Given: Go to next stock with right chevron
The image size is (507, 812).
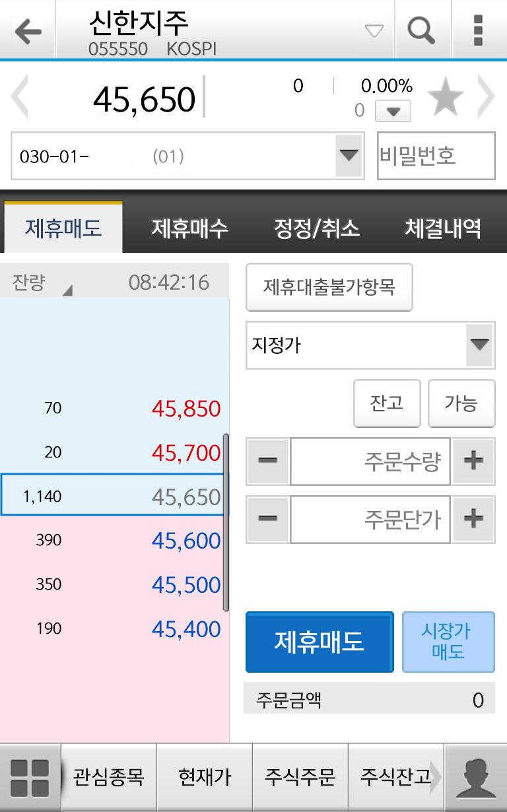Looking at the screenshot, I should [486, 97].
